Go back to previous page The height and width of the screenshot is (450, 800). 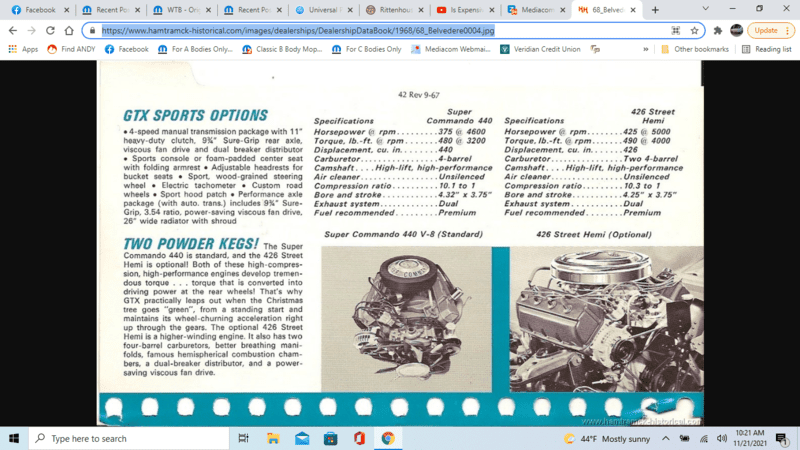[x=13, y=31]
